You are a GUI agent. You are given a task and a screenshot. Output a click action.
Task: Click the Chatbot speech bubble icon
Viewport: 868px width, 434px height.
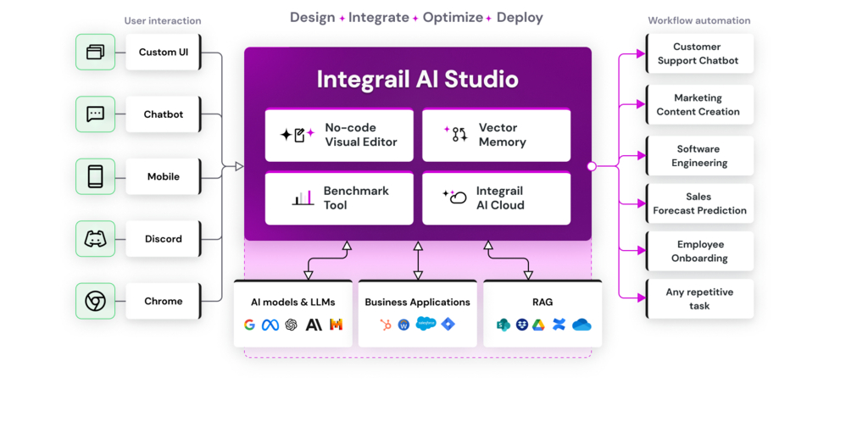pos(95,114)
